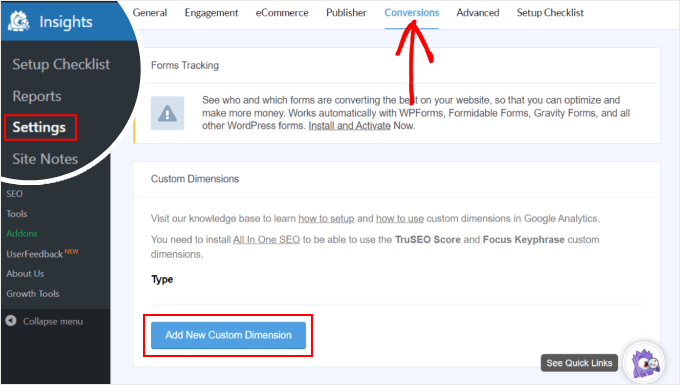680x385 pixels.
Task: Open the All In One SEO link
Action: pyautogui.click(x=266, y=239)
